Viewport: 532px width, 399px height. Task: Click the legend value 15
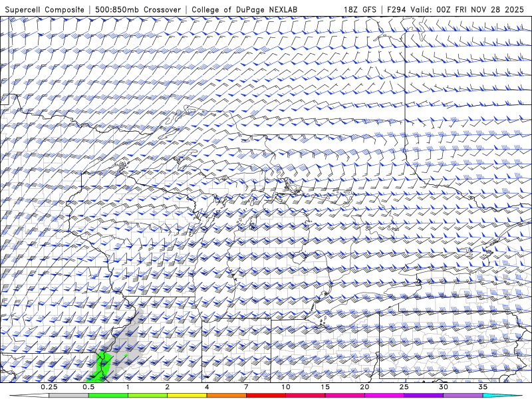(x=325, y=387)
